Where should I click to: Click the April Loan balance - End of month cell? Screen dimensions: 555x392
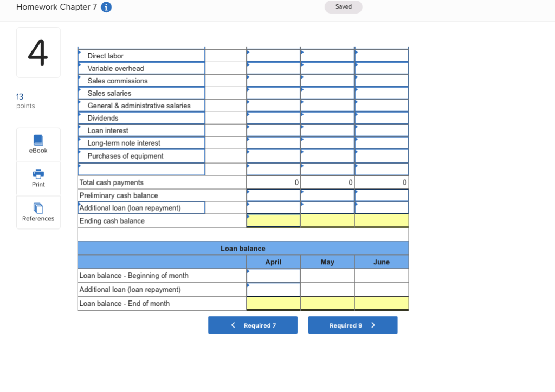click(x=273, y=303)
